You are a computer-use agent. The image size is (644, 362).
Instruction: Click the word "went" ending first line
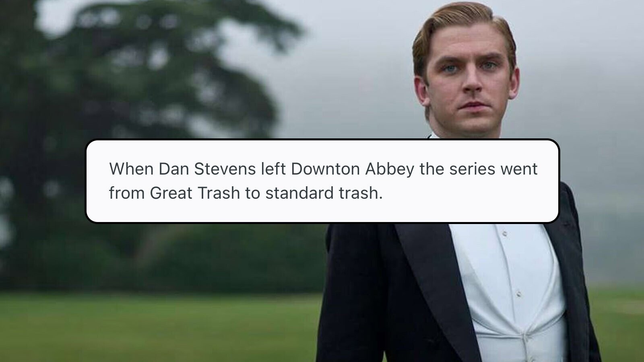pos(519,170)
